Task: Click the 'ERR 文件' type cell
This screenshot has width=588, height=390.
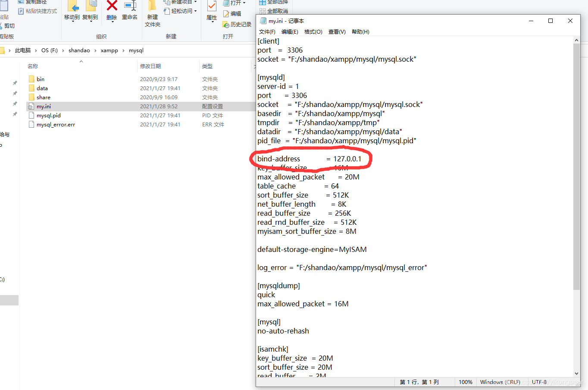Action: pyautogui.click(x=213, y=124)
